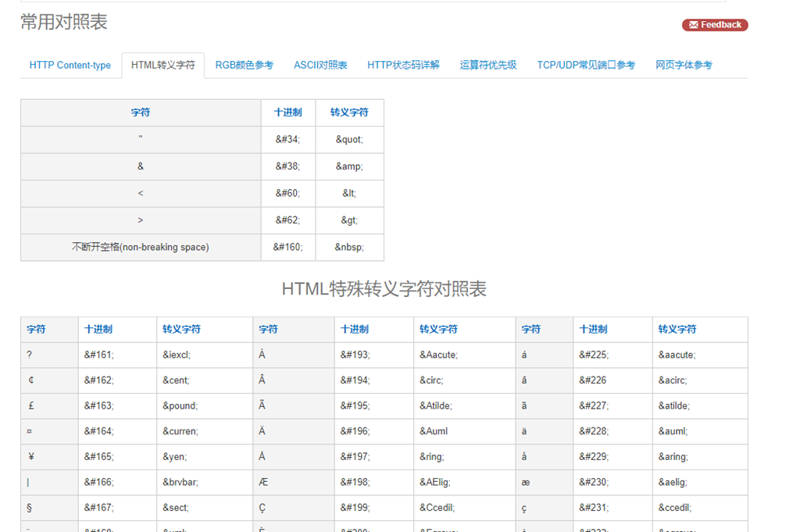
Task: Select the &#228; cell
Action: tap(612, 431)
